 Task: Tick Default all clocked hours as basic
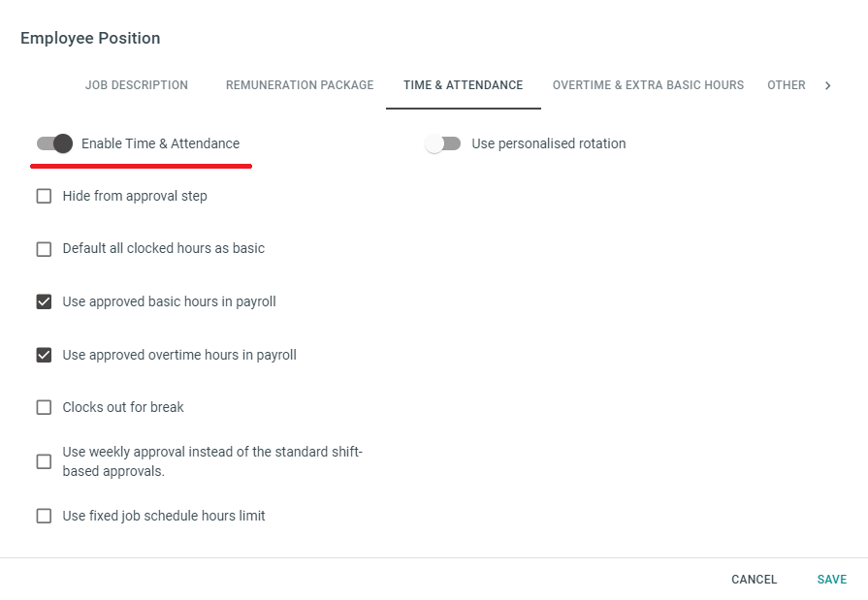point(44,249)
